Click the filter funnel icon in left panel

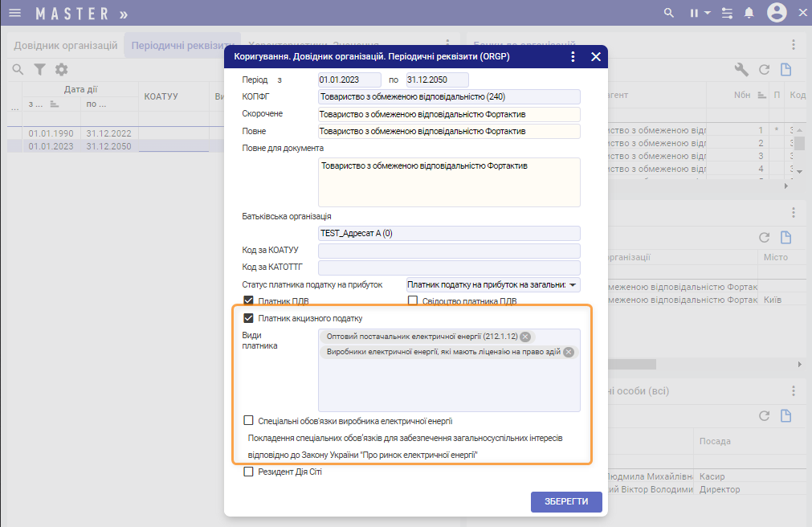[x=39, y=70]
